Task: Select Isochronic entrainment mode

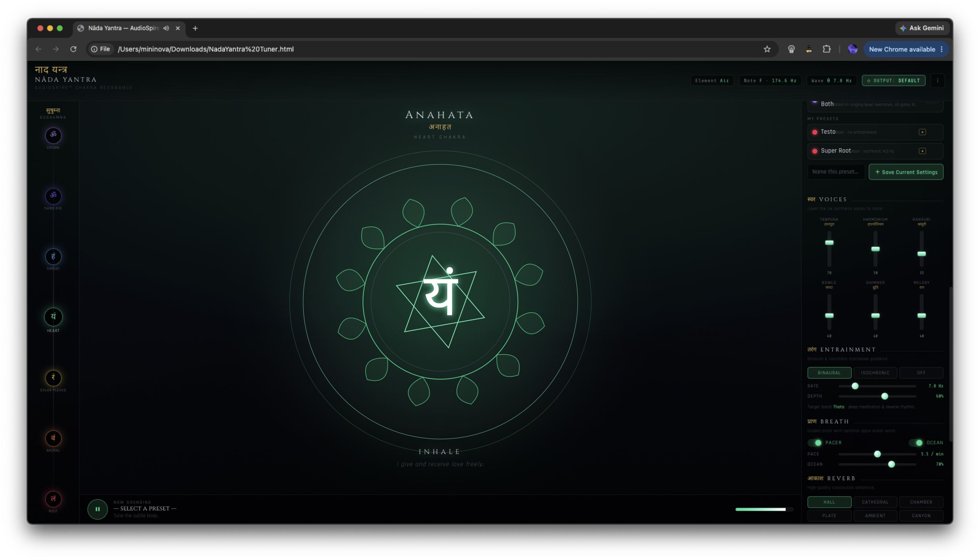Action: 875,373
